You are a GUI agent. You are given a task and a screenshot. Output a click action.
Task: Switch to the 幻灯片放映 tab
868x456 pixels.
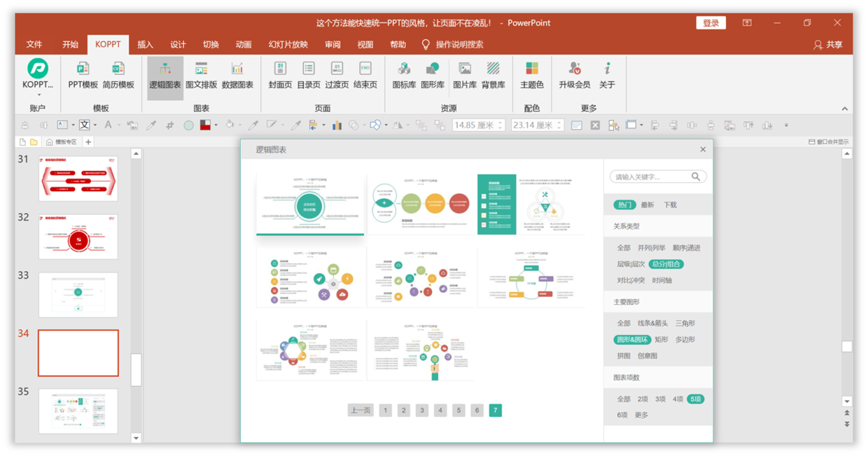click(288, 44)
